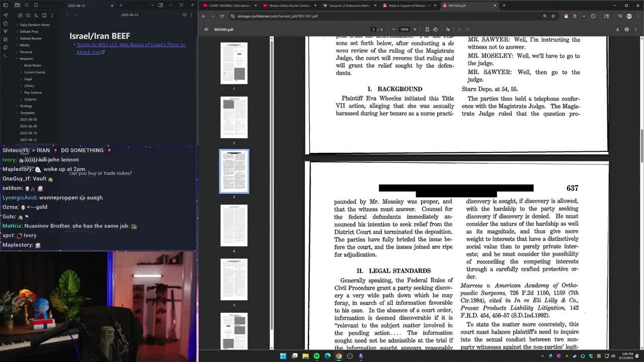Expand the Personal folder
Image resolution: width=644 pixels, height=362 pixels.
[x=26, y=52]
